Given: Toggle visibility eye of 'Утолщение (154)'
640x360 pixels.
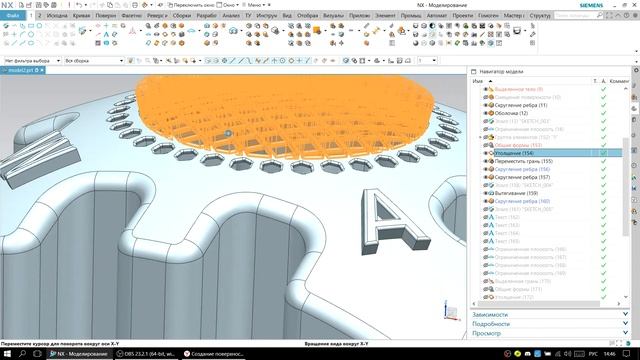Looking at the screenshot, I should click(486, 153).
